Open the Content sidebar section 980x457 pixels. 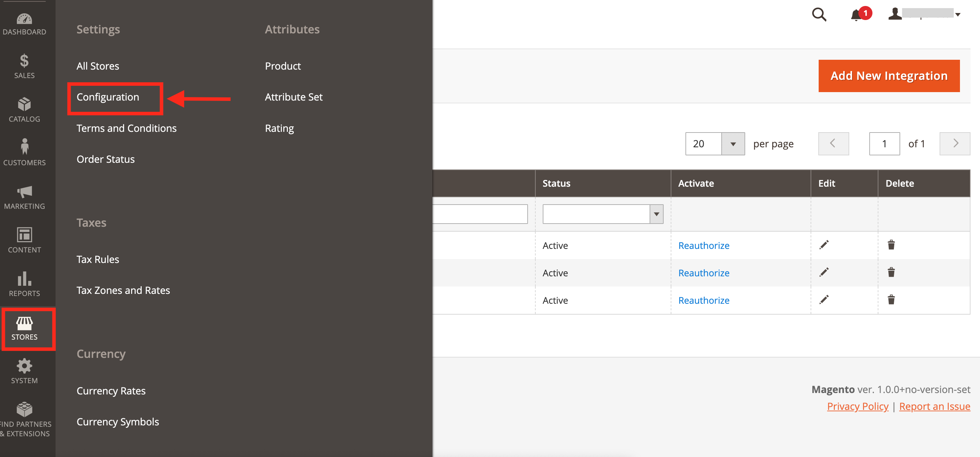24,241
